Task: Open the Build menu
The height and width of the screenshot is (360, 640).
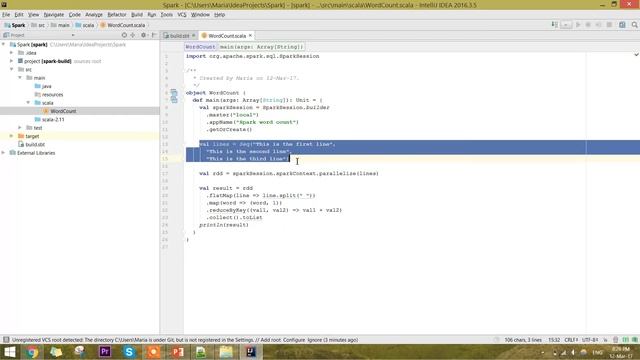Action: [137, 15]
